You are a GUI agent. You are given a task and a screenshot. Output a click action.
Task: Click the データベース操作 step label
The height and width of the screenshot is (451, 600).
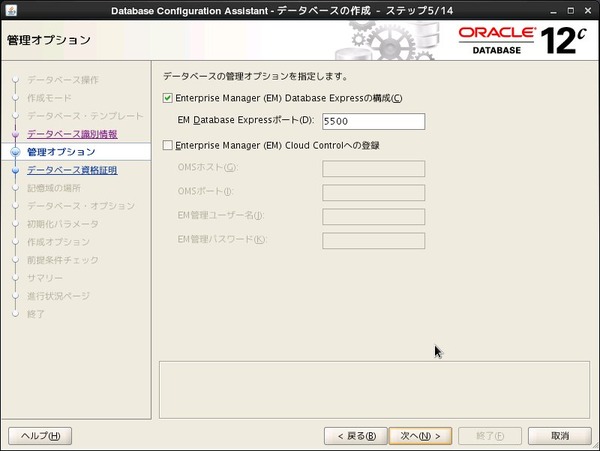(x=63, y=80)
